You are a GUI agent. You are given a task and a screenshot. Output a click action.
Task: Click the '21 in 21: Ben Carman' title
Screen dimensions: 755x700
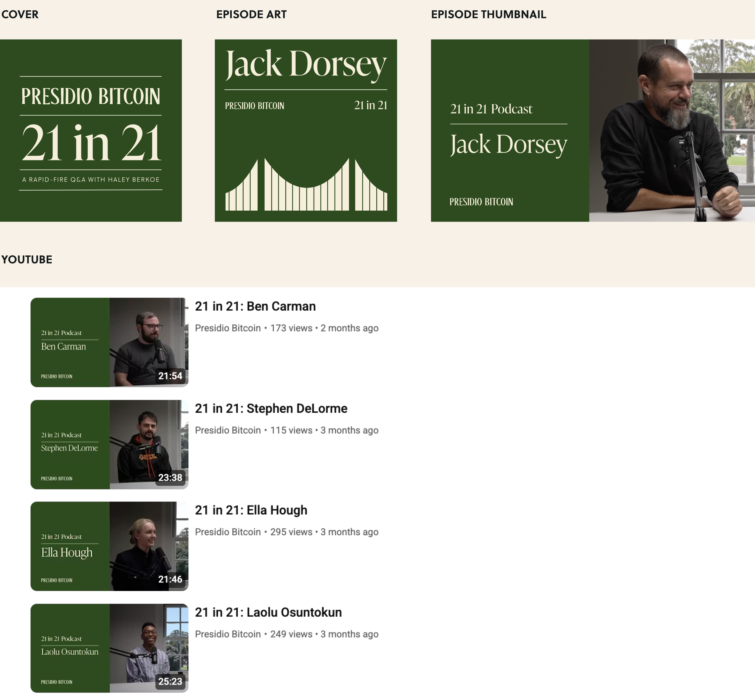click(x=255, y=306)
